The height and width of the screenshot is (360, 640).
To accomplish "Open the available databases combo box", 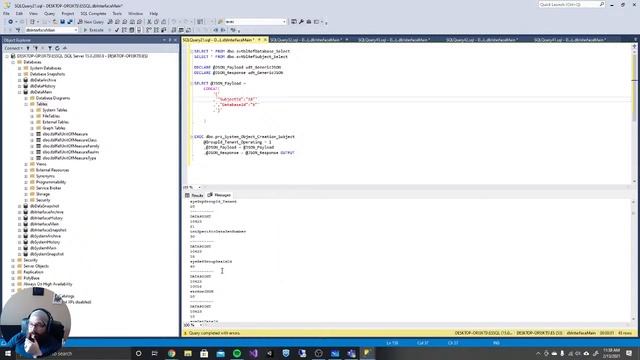I will point(51,30).
